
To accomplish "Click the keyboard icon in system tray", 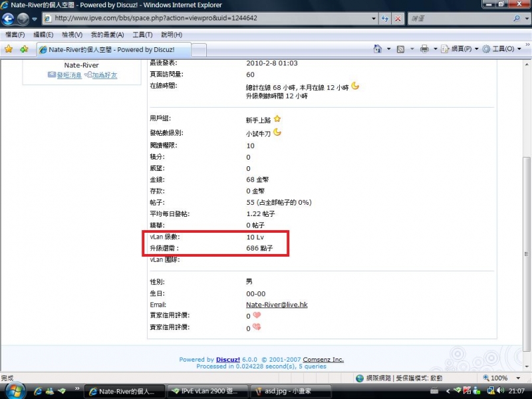I will tap(434, 391).
